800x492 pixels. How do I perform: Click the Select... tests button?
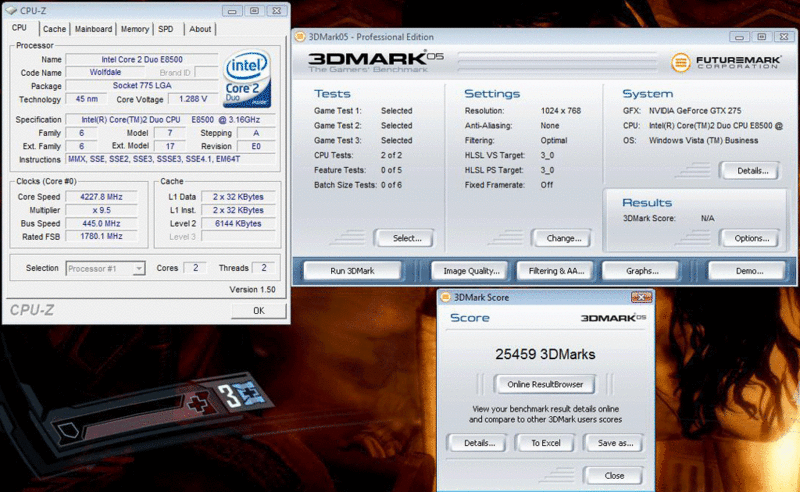(407, 238)
